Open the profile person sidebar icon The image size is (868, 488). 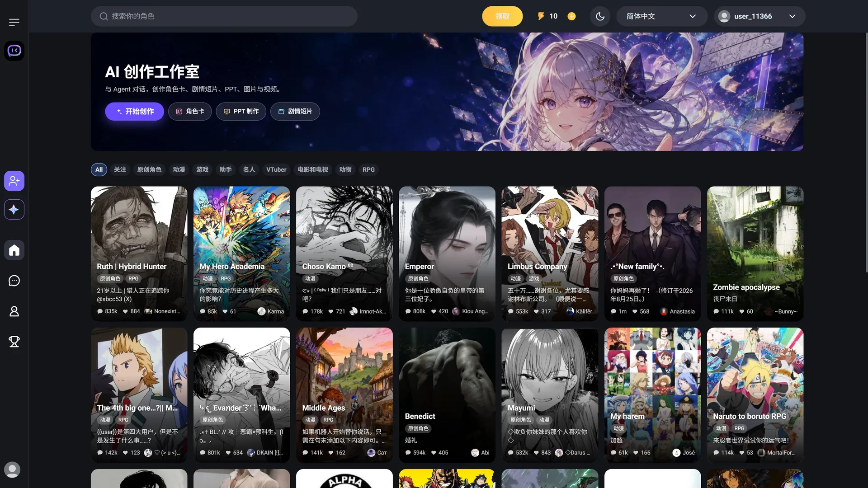[x=14, y=311]
